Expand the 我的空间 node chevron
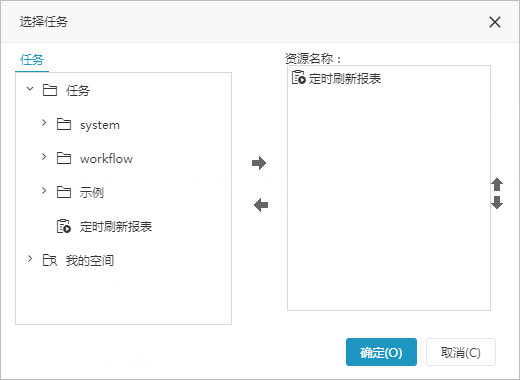The height and width of the screenshot is (380, 520). (30, 258)
